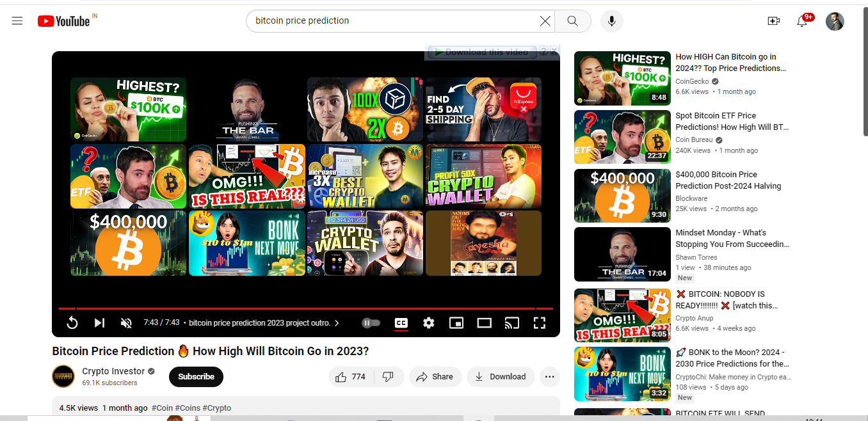Cast video to a TV

512,323
